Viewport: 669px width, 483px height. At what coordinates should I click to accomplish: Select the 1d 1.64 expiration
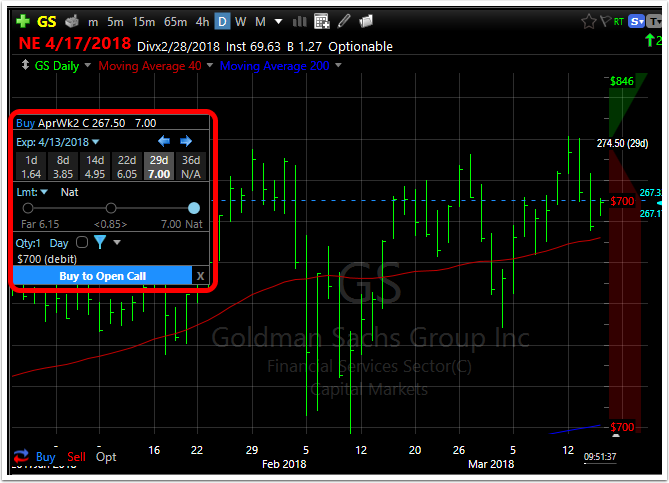coord(31,167)
